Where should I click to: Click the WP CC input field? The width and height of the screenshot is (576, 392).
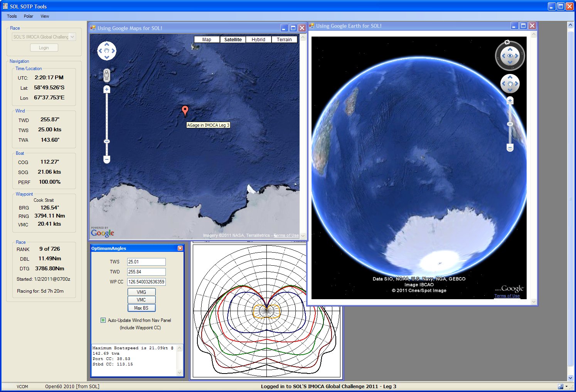pyautogui.click(x=147, y=282)
